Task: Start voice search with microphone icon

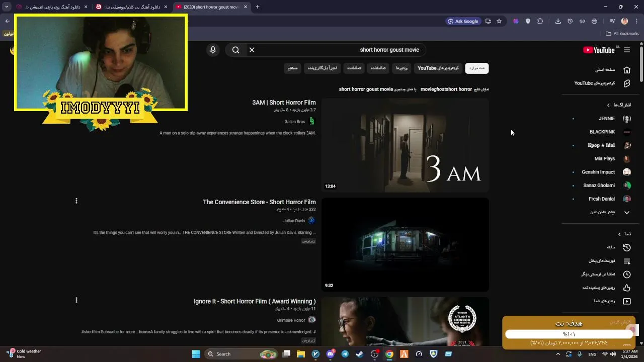Action: (213, 50)
